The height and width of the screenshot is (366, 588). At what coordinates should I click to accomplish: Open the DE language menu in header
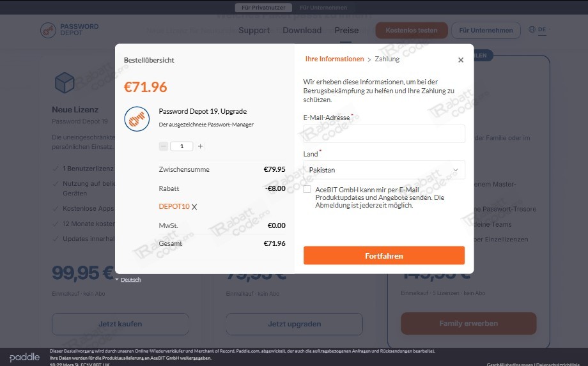click(x=542, y=29)
